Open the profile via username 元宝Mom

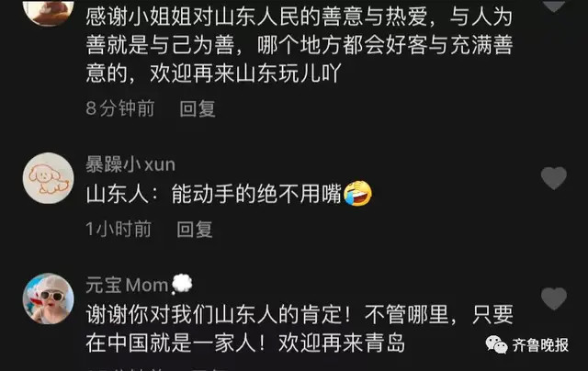click(x=127, y=286)
